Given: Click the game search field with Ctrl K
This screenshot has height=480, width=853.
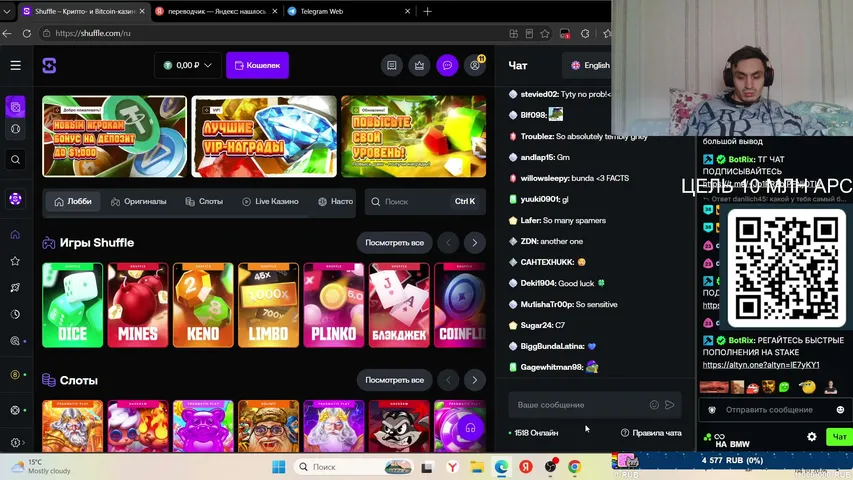Looking at the screenshot, I should [425, 201].
